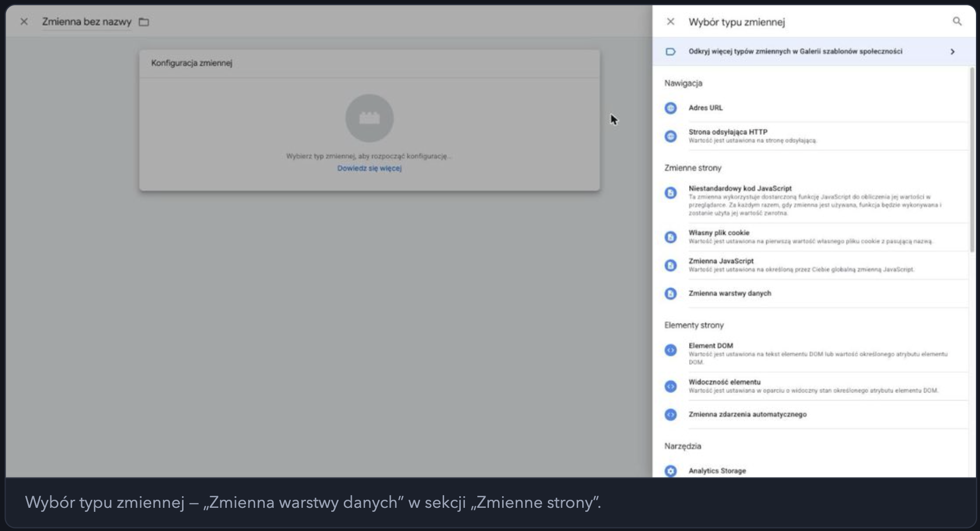The height and width of the screenshot is (531, 980).
Task: Click the Narzędzia section heading
Action: (x=683, y=446)
